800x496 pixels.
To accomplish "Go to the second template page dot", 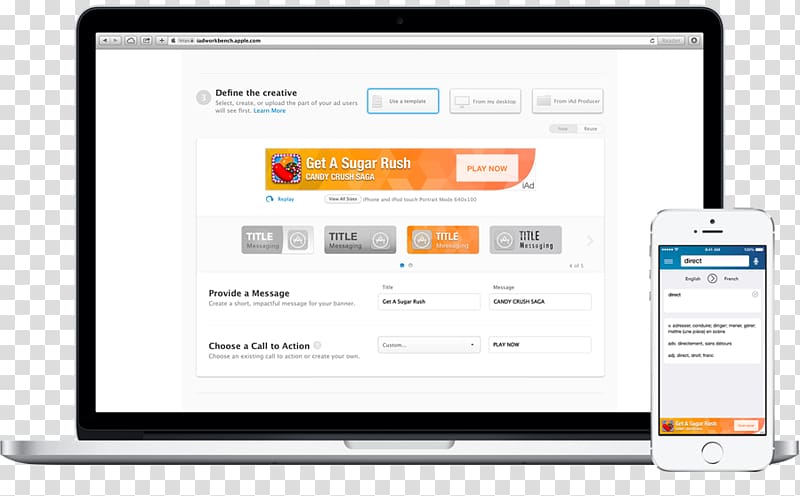I will 410,265.
